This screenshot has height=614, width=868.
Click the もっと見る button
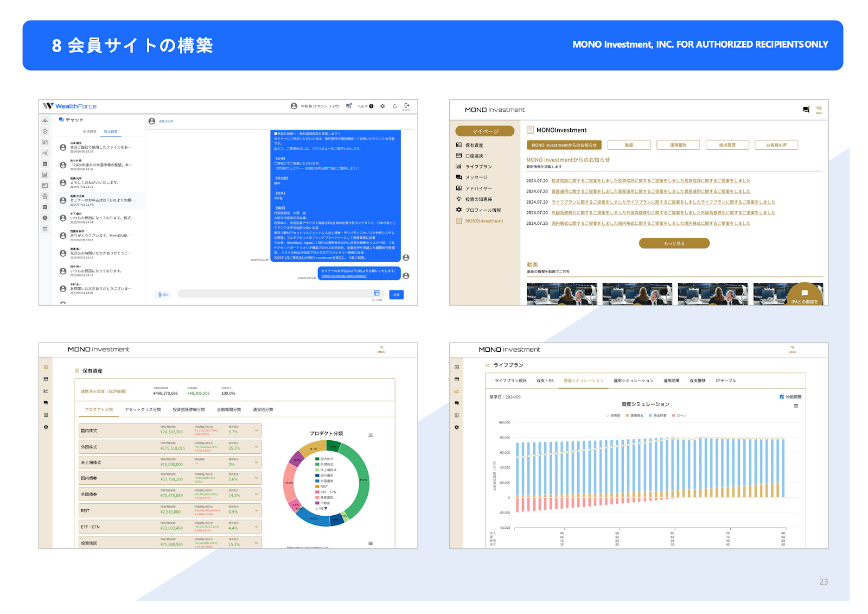(x=674, y=243)
